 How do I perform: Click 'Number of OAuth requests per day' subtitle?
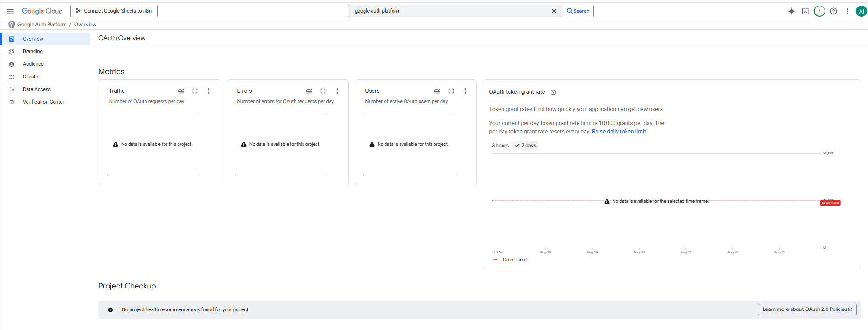point(147,102)
